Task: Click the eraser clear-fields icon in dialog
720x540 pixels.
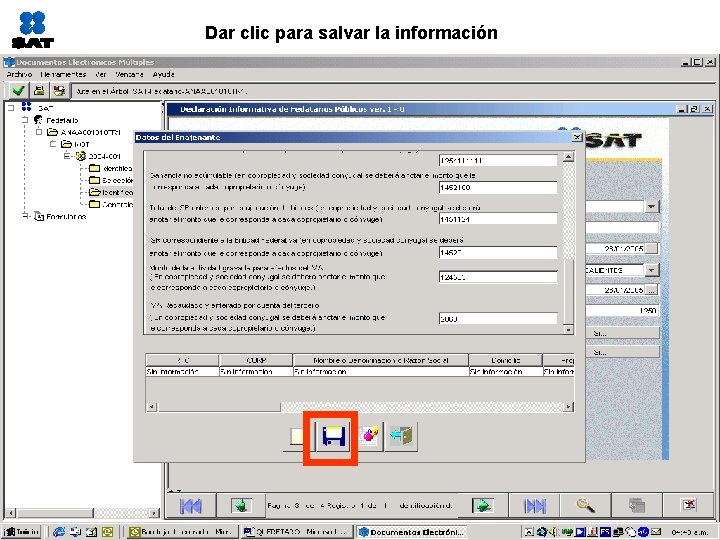Action: click(371, 435)
